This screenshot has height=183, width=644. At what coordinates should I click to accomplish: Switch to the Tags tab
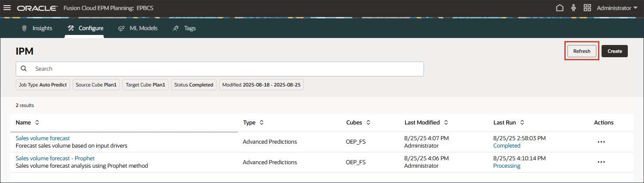pyautogui.click(x=184, y=28)
